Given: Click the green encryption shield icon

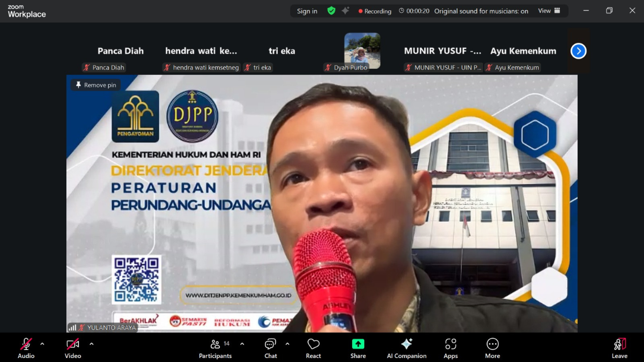Looking at the screenshot, I should point(331,11).
